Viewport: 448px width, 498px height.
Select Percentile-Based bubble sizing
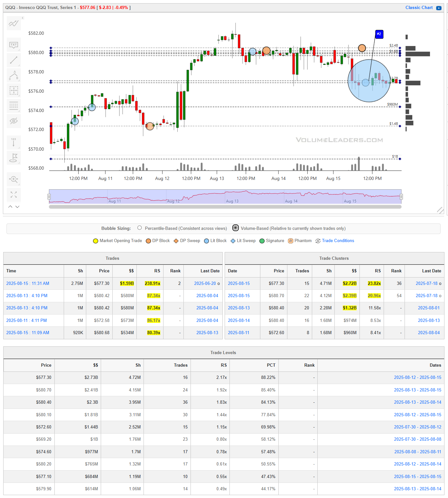[x=140, y=228]
